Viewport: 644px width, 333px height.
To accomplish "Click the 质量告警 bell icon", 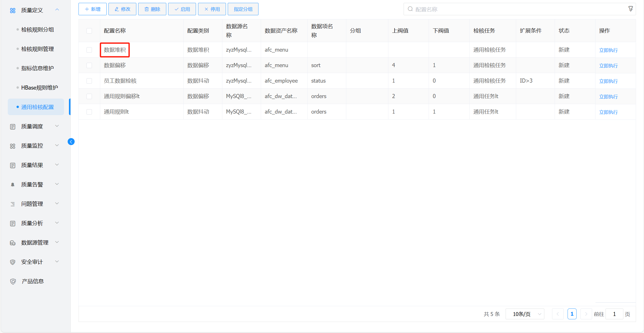I will point(13,185).
